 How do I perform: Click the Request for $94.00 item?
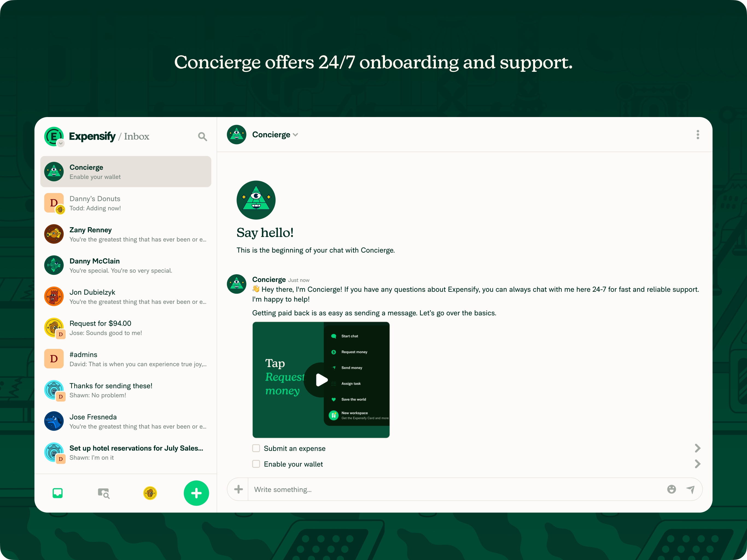pyautogui.click(x=125, y=328)
